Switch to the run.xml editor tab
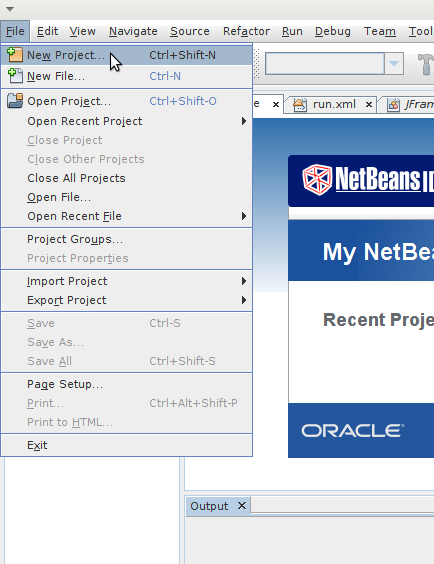The image size is (434, 564). click(x=330, y=105)
